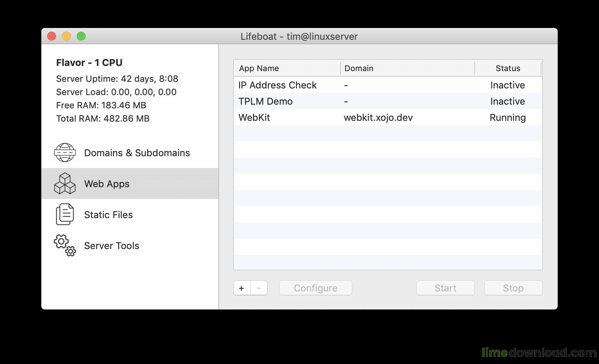Select the WebKit app row
Image resolution: width=599 pixels, height=364 pixels.
pos(388,118)
